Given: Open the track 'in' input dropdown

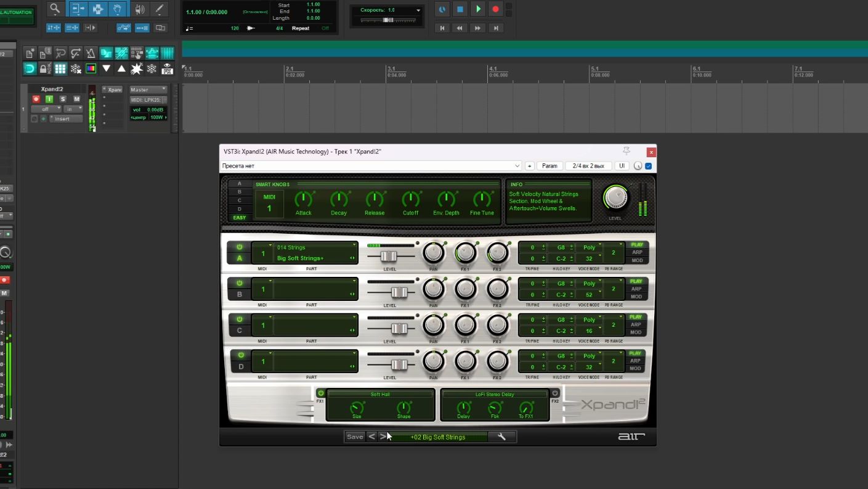Looking at the screenshot, I should [x=73, y=109].
